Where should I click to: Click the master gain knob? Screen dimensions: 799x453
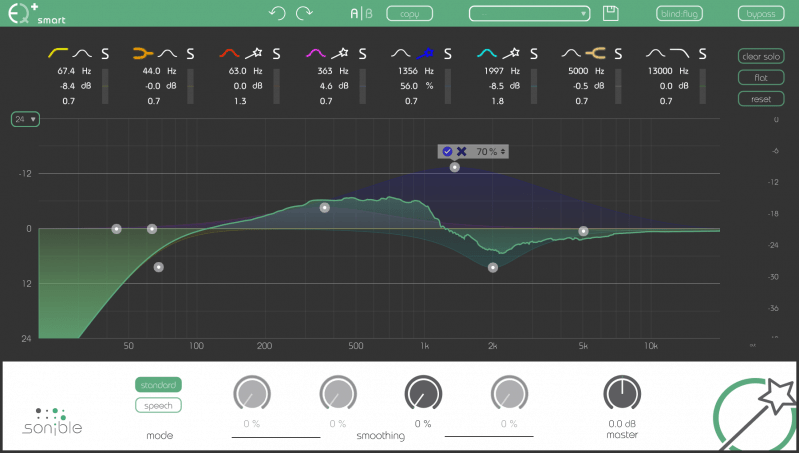pos(621,394)
